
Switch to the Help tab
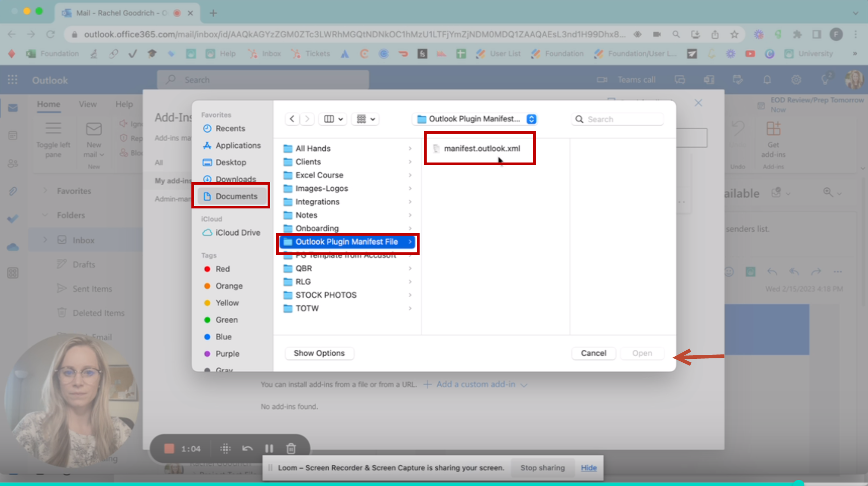pos(124,104)
